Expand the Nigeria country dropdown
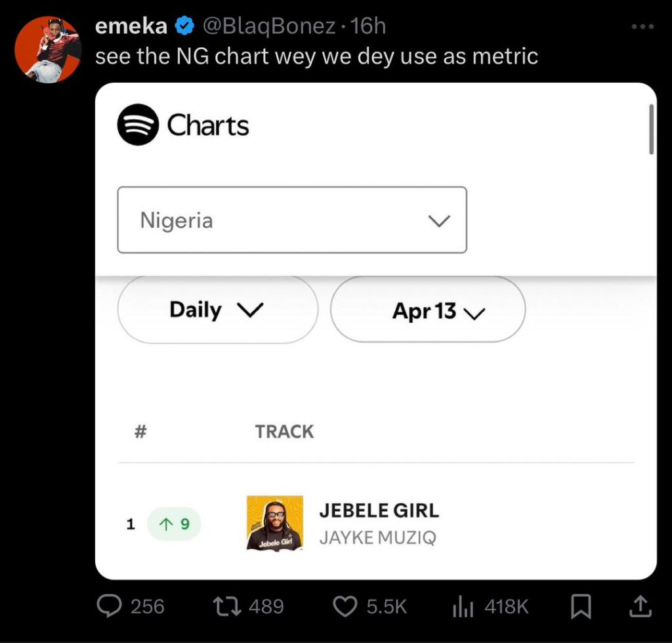 coord(292,220)
